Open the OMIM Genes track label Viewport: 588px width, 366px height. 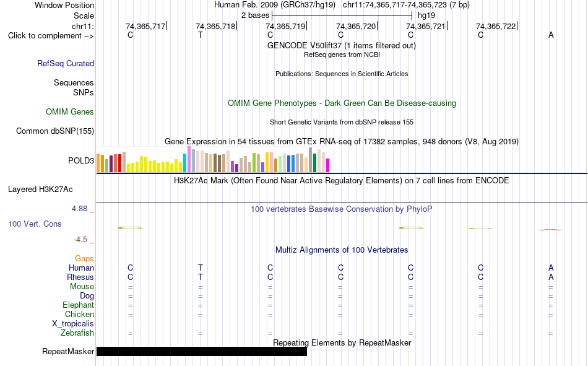(69, 112)
